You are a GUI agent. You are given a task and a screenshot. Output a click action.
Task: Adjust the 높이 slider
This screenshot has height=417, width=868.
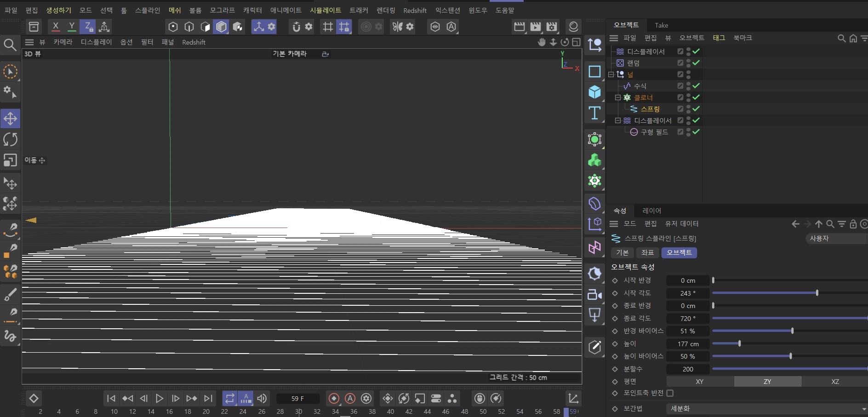790,343
